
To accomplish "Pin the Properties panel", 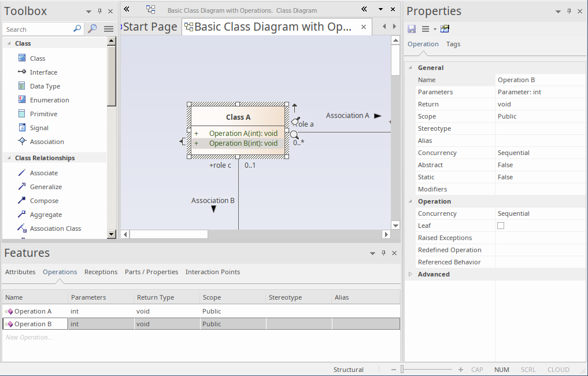I will click(x=569, y=12).
